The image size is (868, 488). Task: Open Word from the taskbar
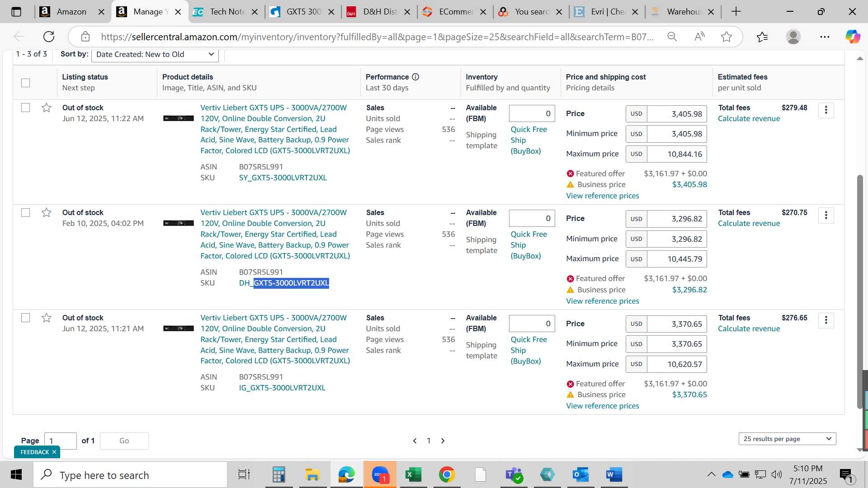coord(614,474)
